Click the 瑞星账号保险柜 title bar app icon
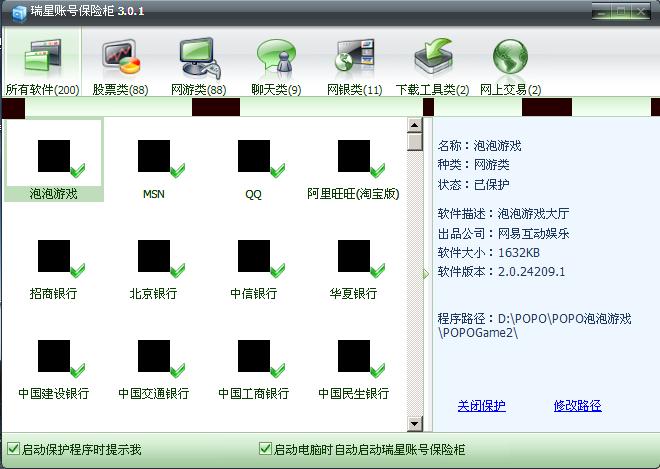This screenshot has width=660, height=469. click(19, 13)
